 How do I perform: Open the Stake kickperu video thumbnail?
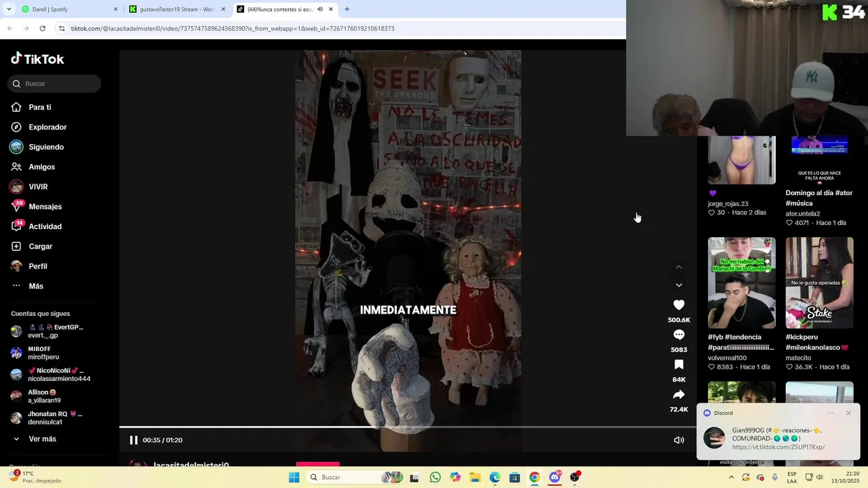pyautogui.click(x=819, y=283)
